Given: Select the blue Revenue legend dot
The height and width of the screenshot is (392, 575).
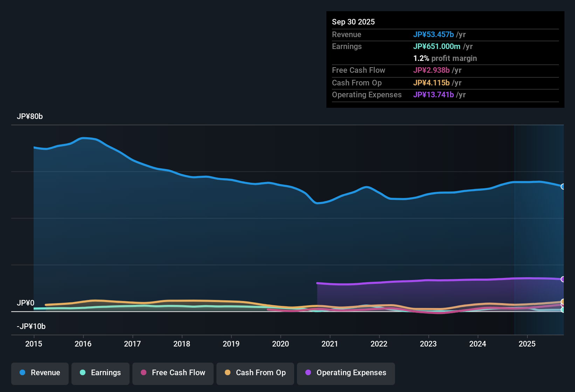Looking at the screenshot, I should 22,373.
